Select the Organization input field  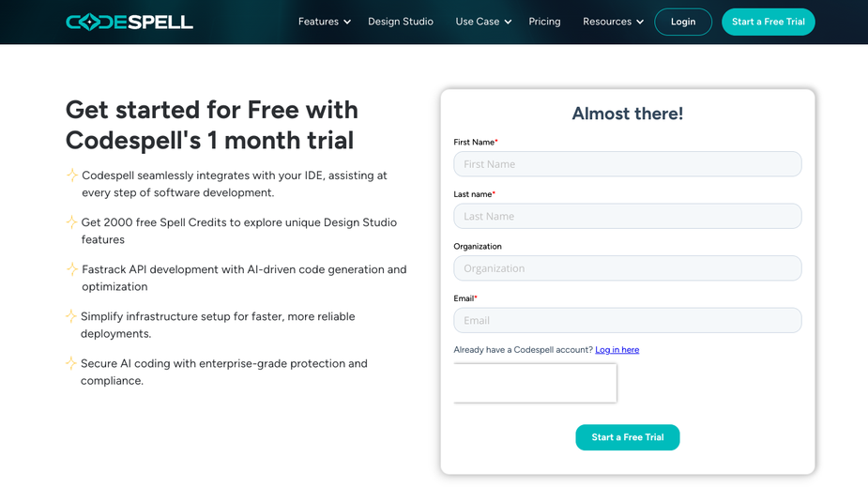628,268
